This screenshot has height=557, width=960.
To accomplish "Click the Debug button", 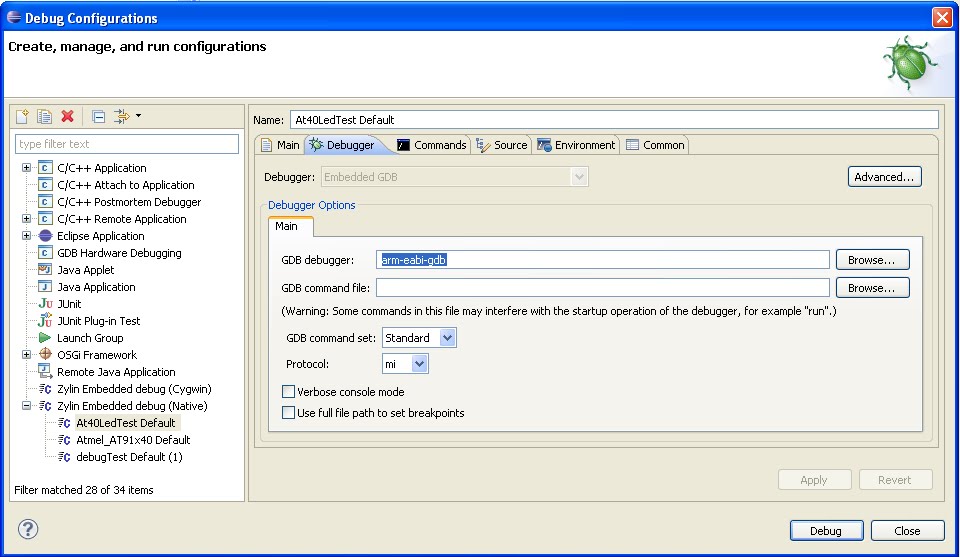I will coord(827,531).
